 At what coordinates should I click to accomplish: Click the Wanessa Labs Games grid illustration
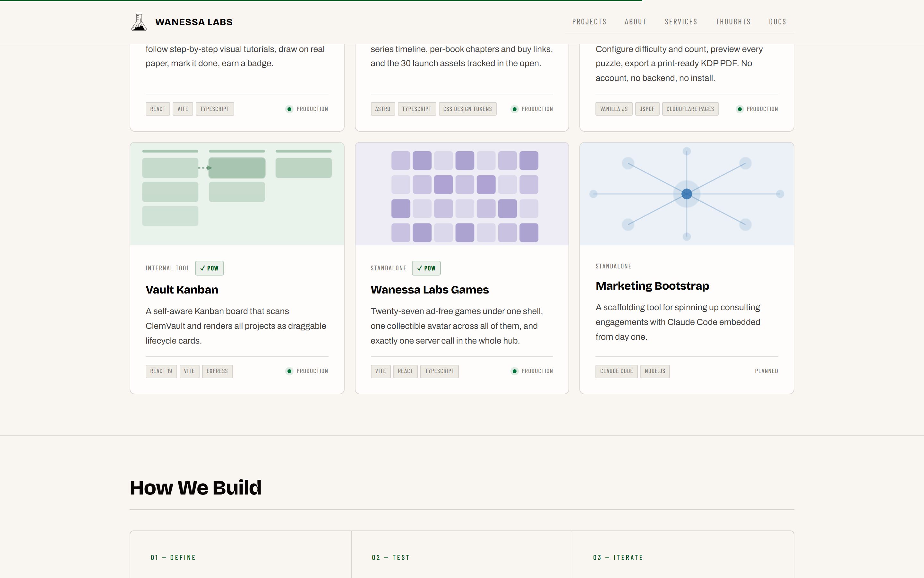pos(462,194)
